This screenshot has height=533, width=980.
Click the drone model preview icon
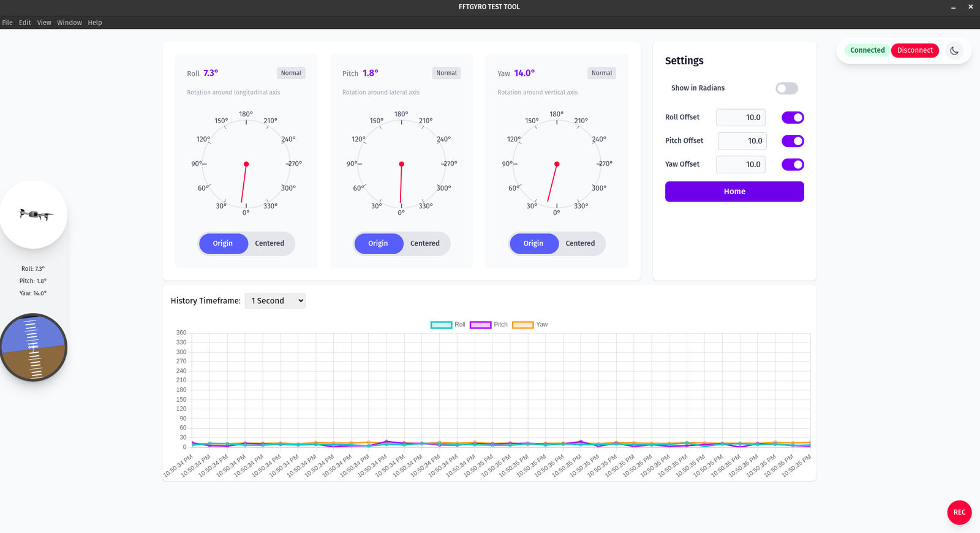coord(34,214)
